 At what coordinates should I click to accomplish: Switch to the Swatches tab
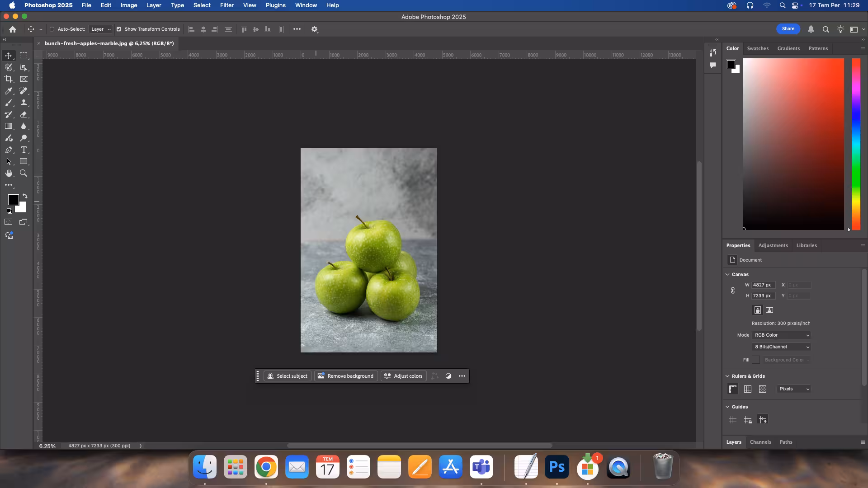tap(758, 48)
